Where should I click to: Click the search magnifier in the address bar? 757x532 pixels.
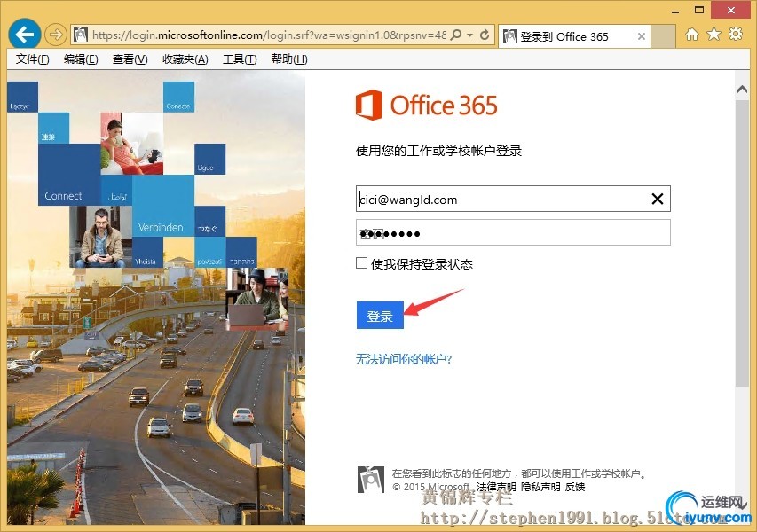point(456,35)
